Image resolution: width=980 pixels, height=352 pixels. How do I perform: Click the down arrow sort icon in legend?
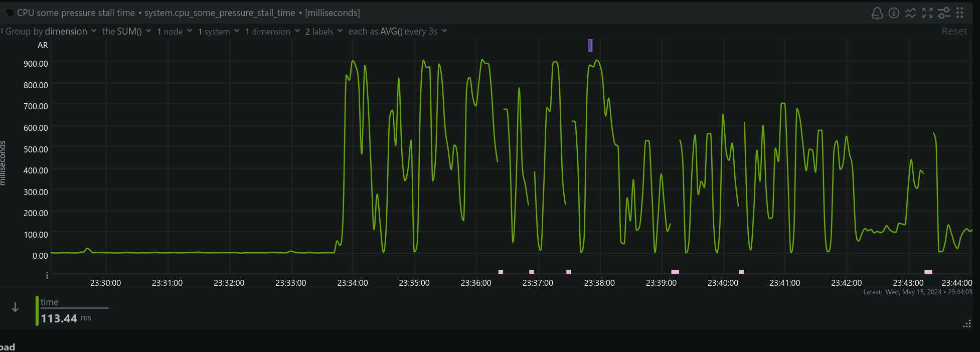click(15, 307)
